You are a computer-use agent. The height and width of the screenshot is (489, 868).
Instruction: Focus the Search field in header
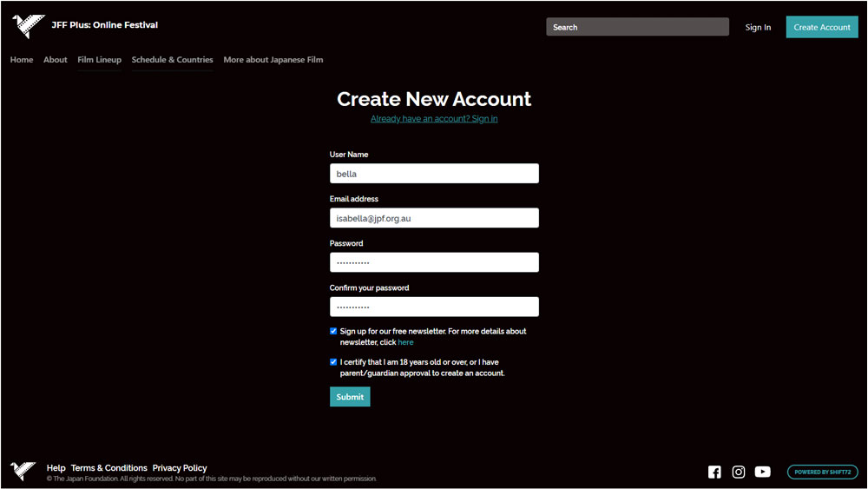tap(638, 27)
